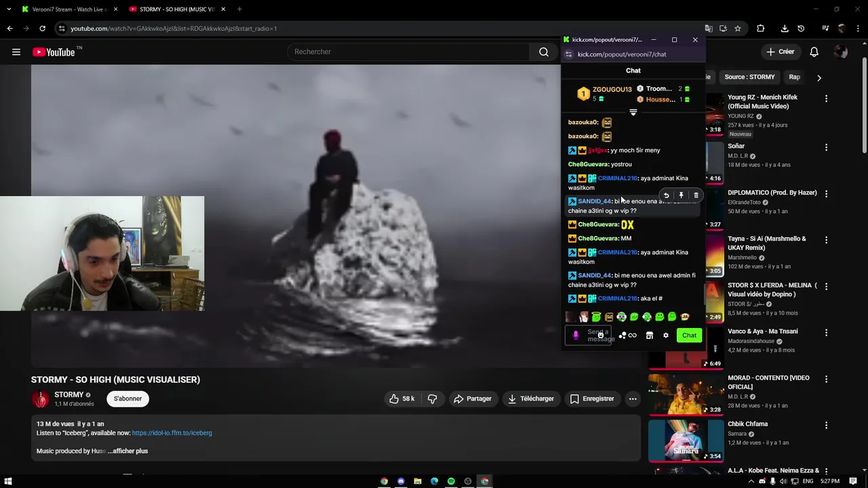Like the video with 58 k thumbs-up
Image resolution: width=868 pixels, height=488 pixels.
401,399
